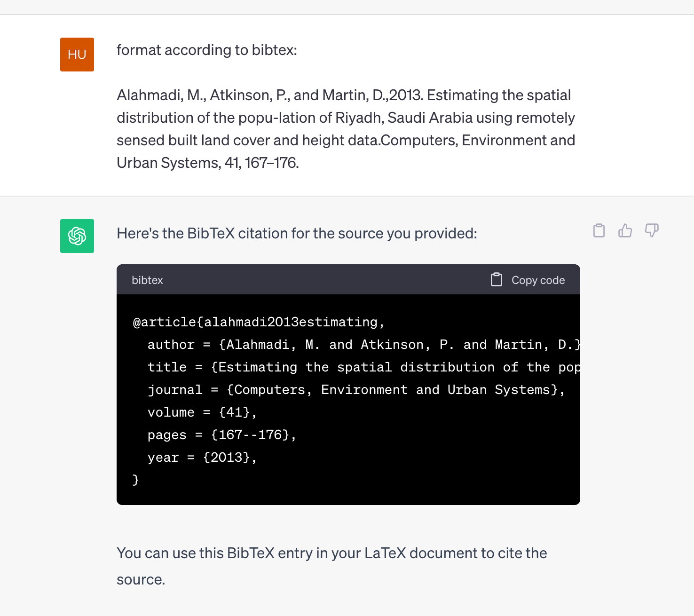The width and height of the screenshot is (694, 616).
Task: Give the response a thumbs up
Action: pos(625,230)
